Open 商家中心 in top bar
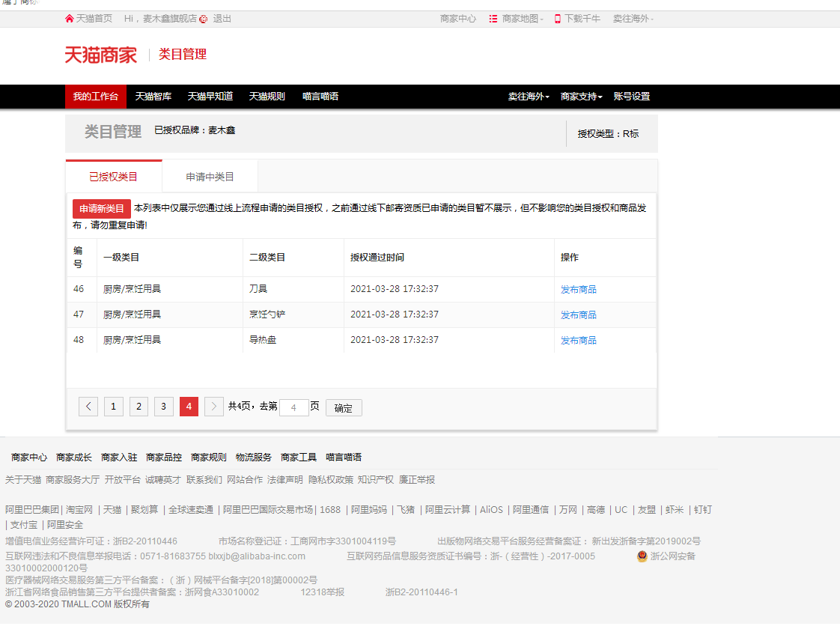This screenshot has width=840, height=626. pyautogui.click(x=458, y=19)
